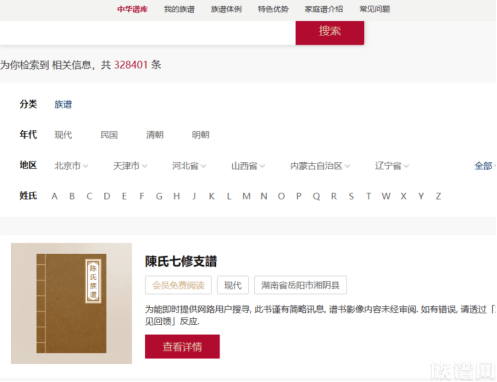This screenshot has width=497, height=382.
Task: Filter by era 清朝
Action: [x=155, y=135]
